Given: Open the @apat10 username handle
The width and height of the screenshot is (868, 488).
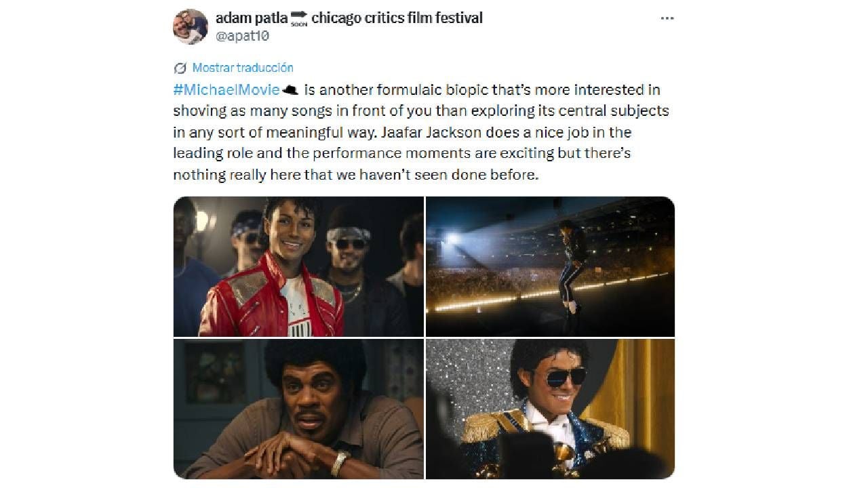Looking at the screenshot, I should click(242, 37).
